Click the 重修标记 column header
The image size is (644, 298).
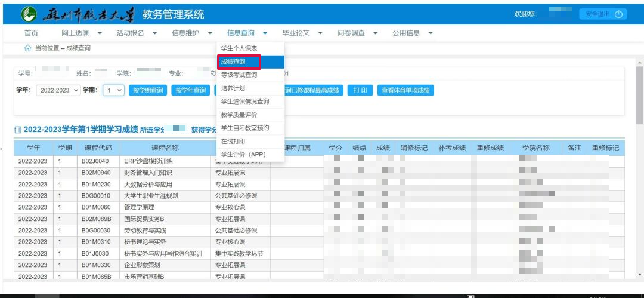tap(605, 148)
